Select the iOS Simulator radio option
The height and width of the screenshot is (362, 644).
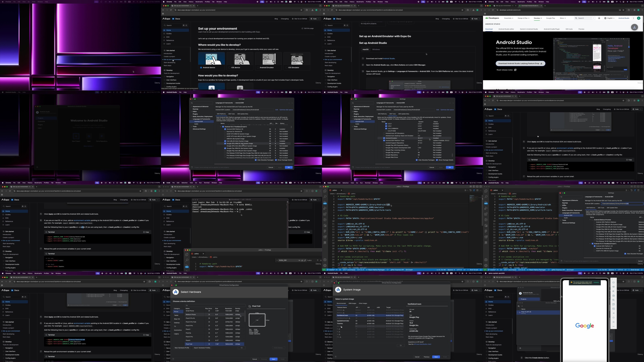tap(286, 68)
